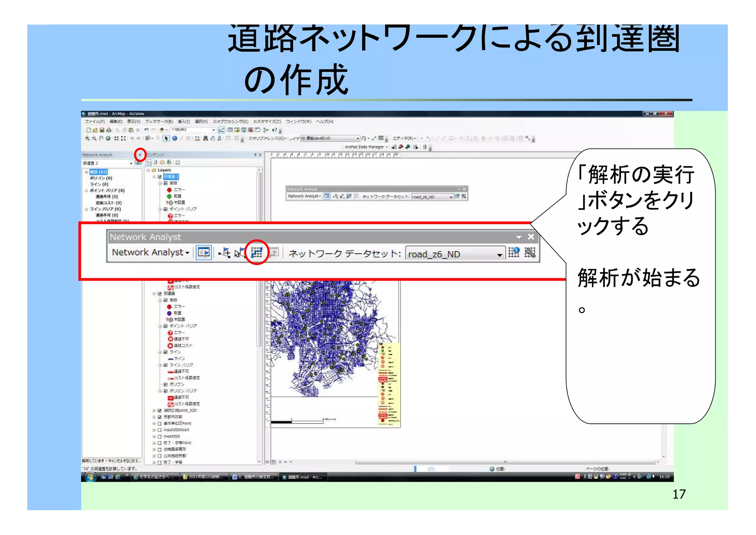Select the Identify (blue i) tool

click(x=175, y=139)
